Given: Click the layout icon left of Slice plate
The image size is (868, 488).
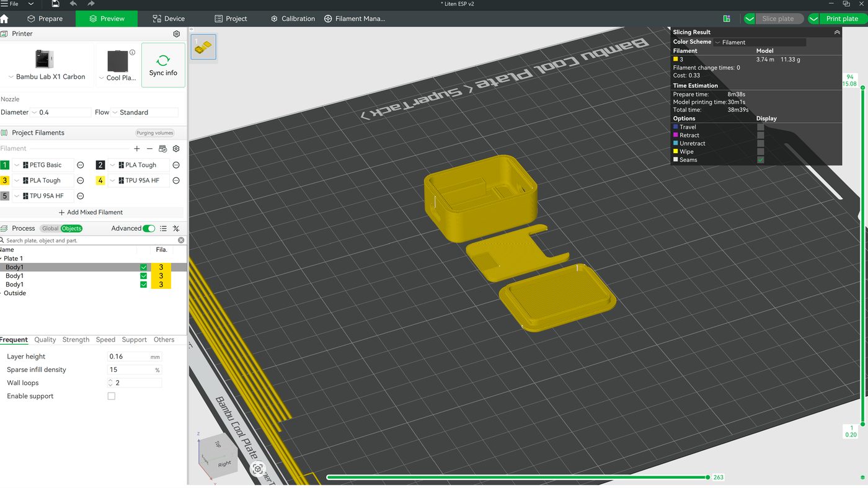Looking at the screenshot, I should point(727,19).
